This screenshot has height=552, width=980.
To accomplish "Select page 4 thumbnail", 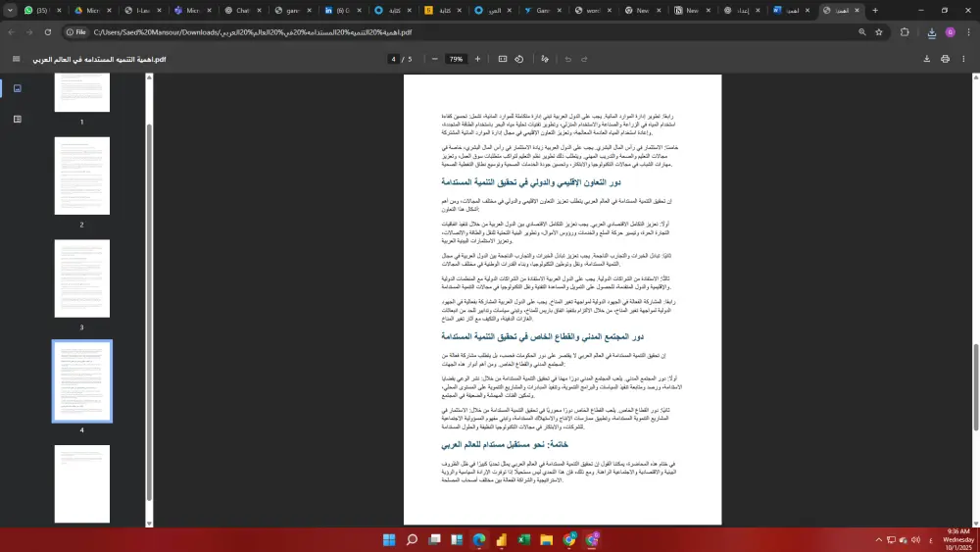I will point(82,380).
